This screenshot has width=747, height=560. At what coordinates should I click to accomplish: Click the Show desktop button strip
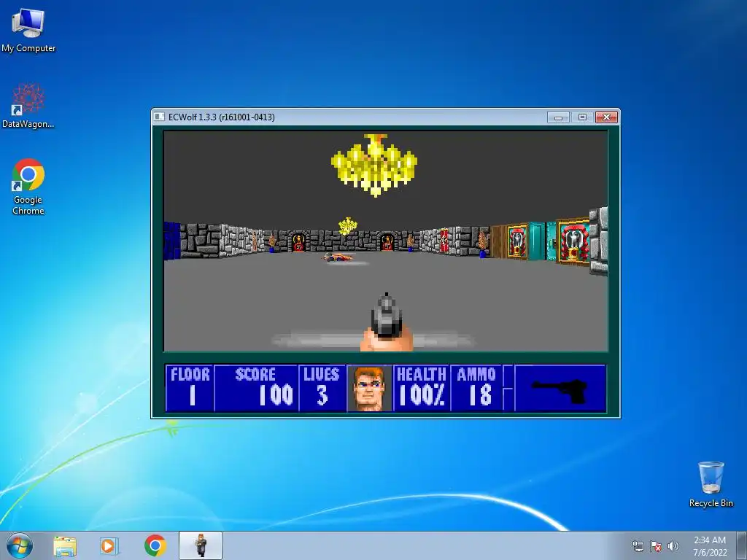[742, 545]
